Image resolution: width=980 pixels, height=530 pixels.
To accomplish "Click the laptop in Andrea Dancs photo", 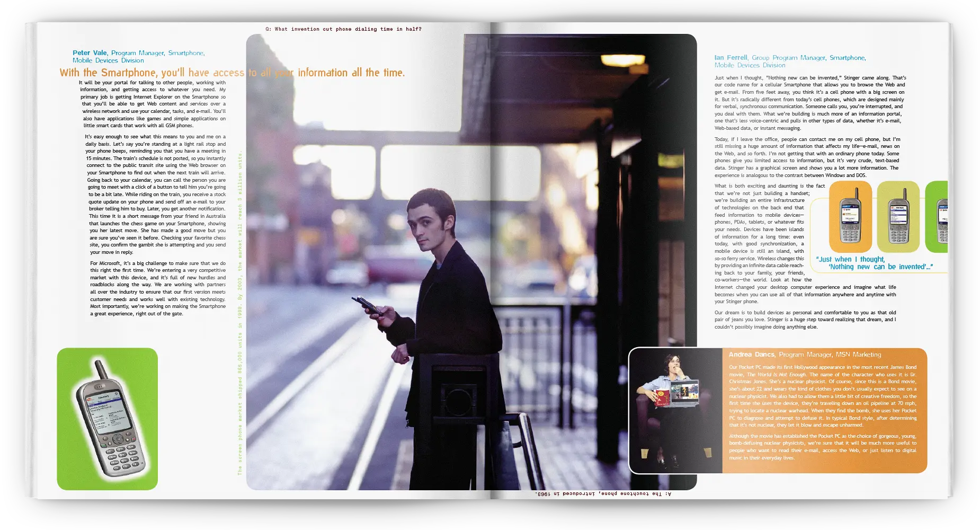I will pyautogui.click(x=684, y=394).
